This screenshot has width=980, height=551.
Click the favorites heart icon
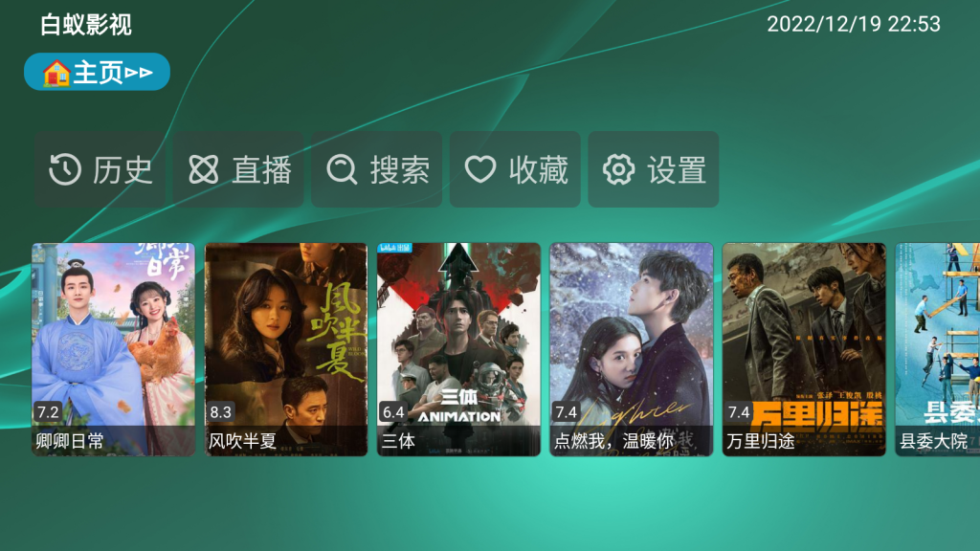click(x=480, y=169)
